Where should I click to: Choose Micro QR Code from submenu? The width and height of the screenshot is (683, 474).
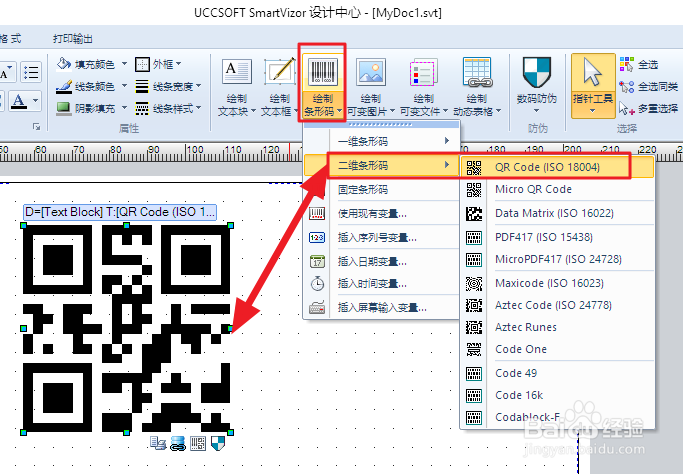coord(558,190)
